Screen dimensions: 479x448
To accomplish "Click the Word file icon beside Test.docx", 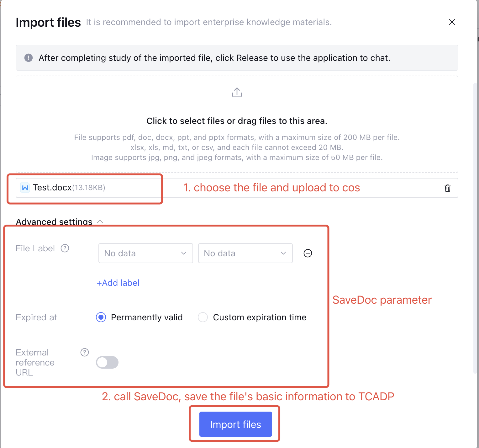I will (25, 188).
